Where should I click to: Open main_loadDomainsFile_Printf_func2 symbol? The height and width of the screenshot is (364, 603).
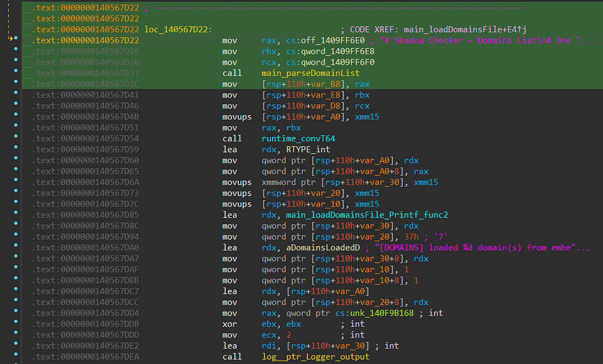tap(367, 215)
